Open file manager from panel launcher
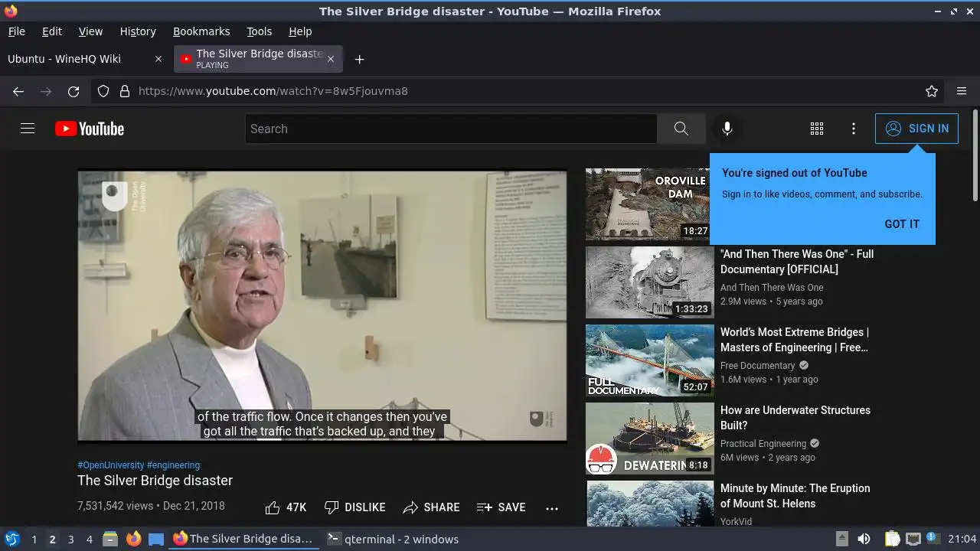This screenshot has width=980, height=551. click(109, 539)
